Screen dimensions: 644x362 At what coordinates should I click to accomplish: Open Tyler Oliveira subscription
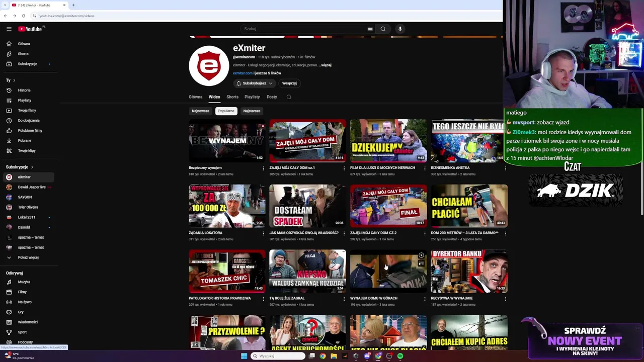29,207
